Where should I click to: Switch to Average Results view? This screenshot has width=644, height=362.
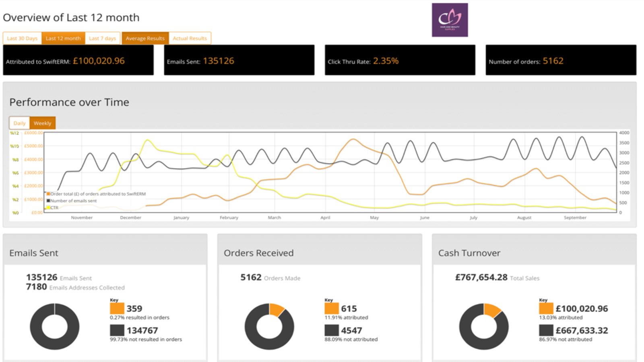[145, 38]
